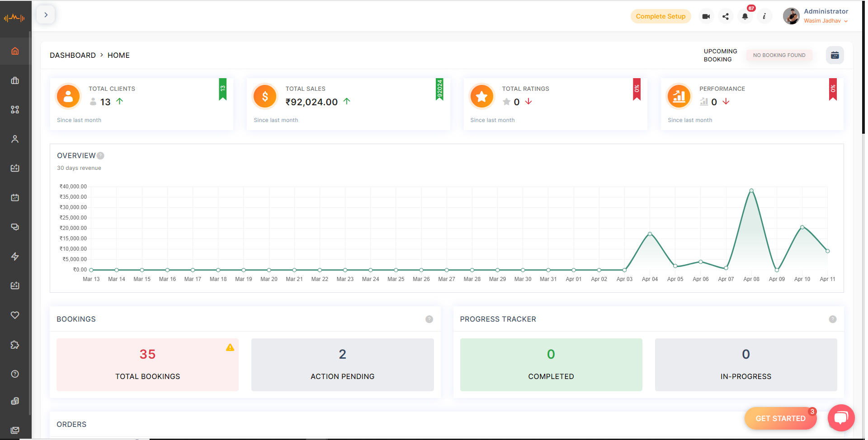Click the Complete Setup button

[x=660, y=16]
